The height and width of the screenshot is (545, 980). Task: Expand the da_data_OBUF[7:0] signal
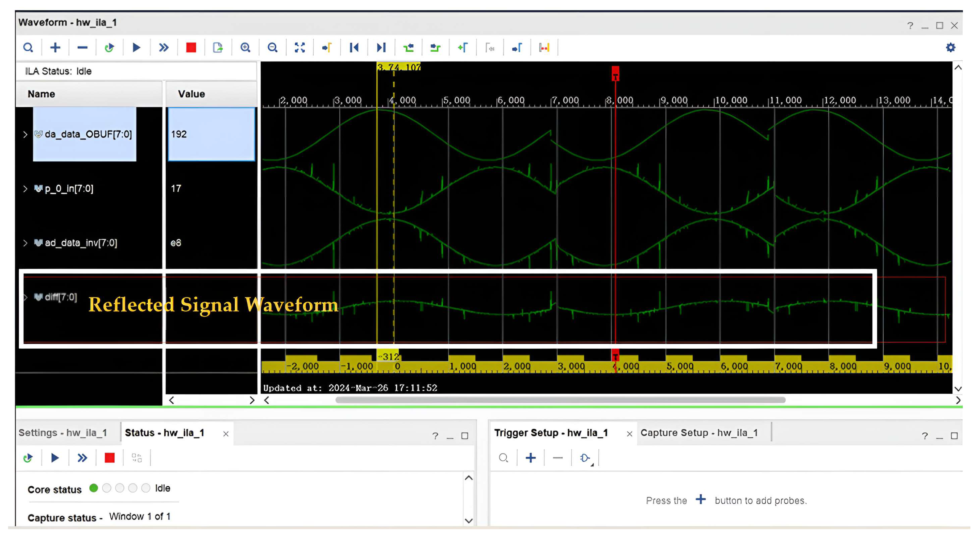pyautogui.click(x=25, y=135)
